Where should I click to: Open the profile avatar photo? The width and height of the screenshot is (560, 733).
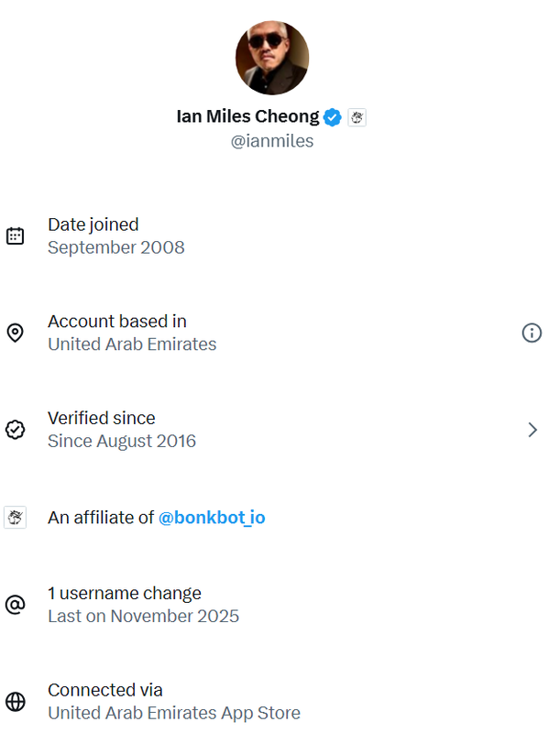272,58
